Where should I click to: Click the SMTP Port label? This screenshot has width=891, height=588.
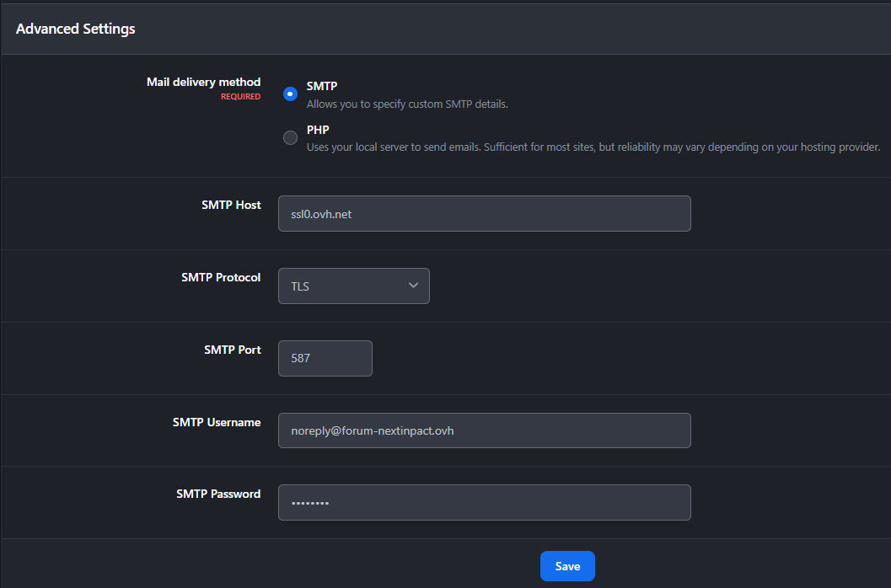(x=233, y=350)
